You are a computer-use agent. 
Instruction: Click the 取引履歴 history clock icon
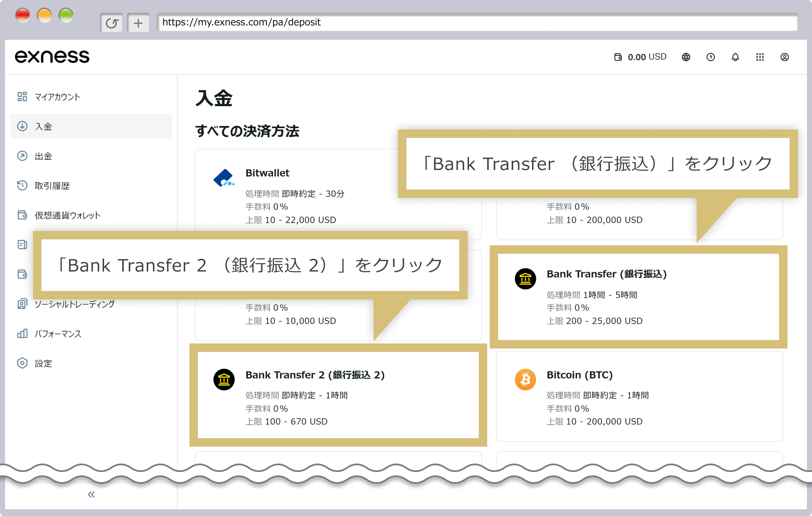pyautogui.click(x=22, y=186)
